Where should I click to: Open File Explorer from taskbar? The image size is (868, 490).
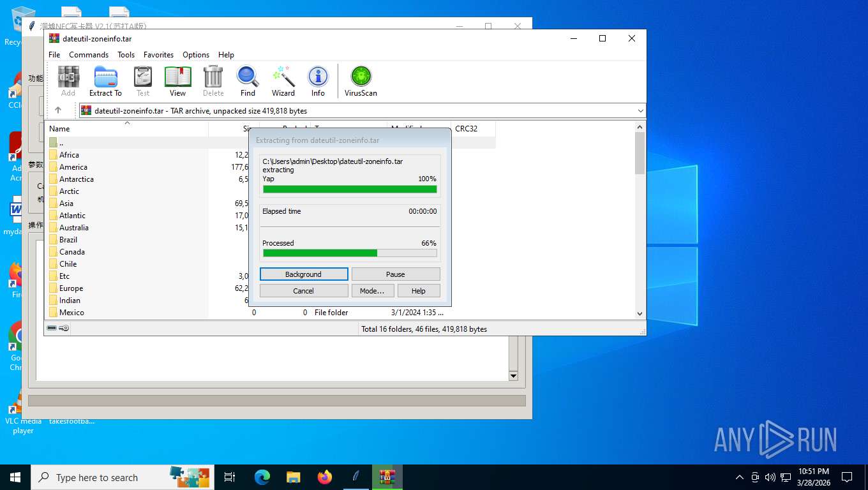293,477
